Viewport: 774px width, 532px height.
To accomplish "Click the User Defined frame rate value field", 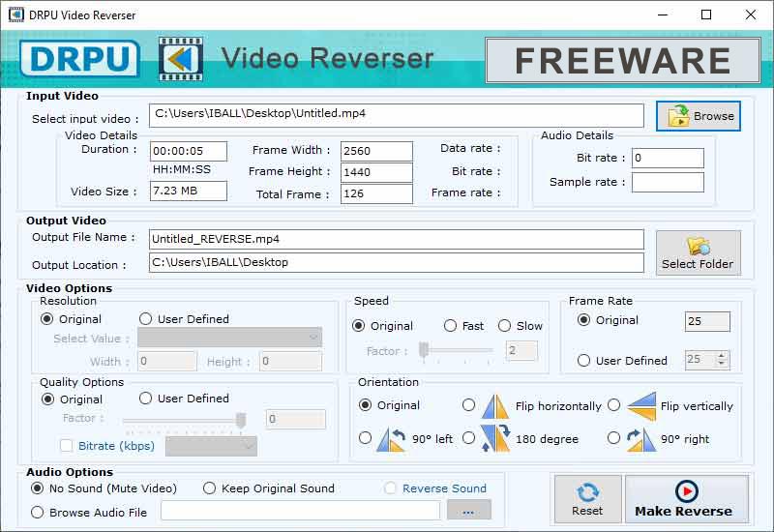I will click(x=700, y=359).
